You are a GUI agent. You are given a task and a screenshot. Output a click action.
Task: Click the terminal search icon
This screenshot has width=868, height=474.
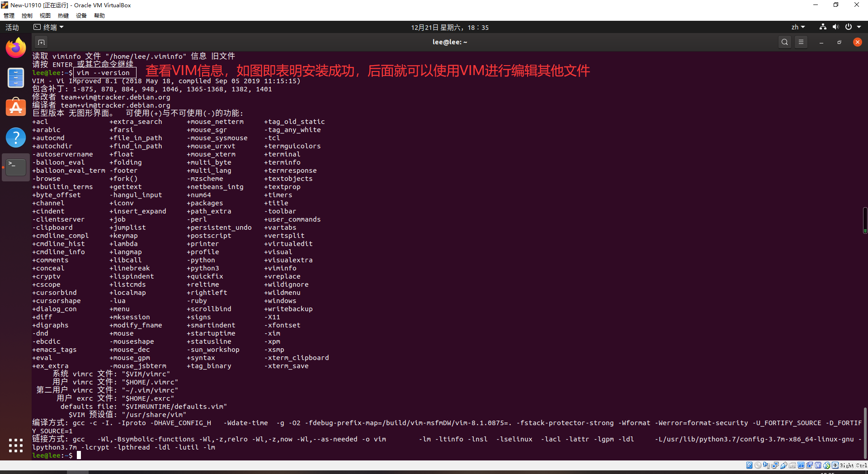(x=785, y=42)
